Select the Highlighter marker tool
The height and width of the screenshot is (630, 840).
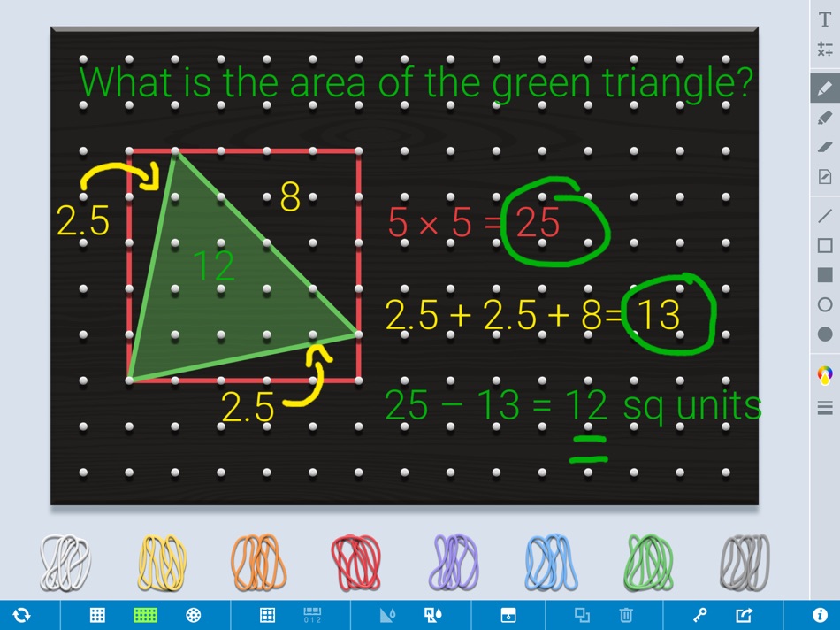point(825,118)
